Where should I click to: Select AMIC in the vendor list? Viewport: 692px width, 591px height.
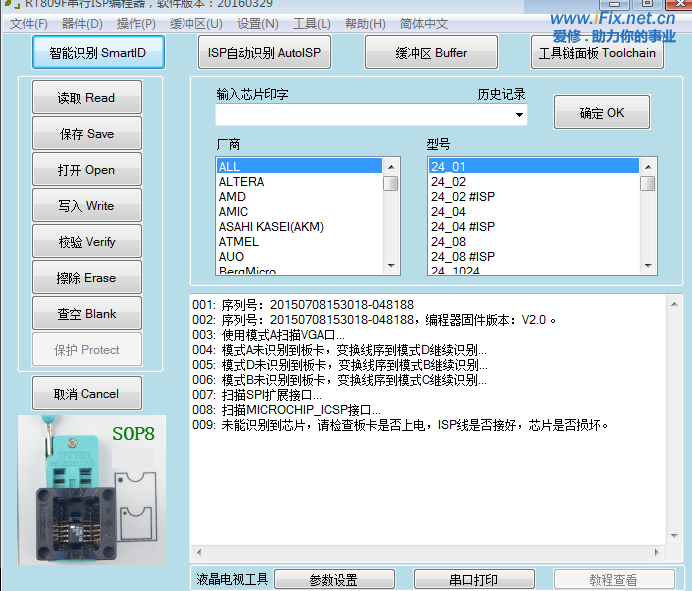point(299,211)
